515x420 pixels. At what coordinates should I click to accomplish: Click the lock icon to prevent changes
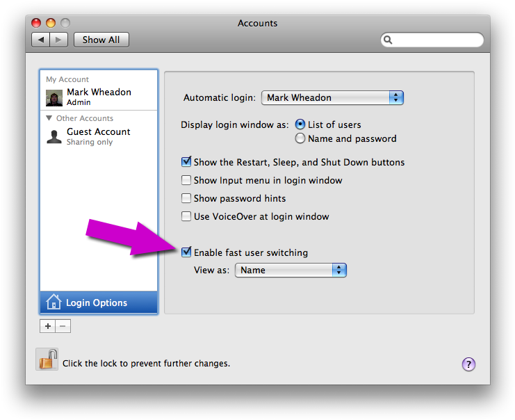[x=47, y=360]
